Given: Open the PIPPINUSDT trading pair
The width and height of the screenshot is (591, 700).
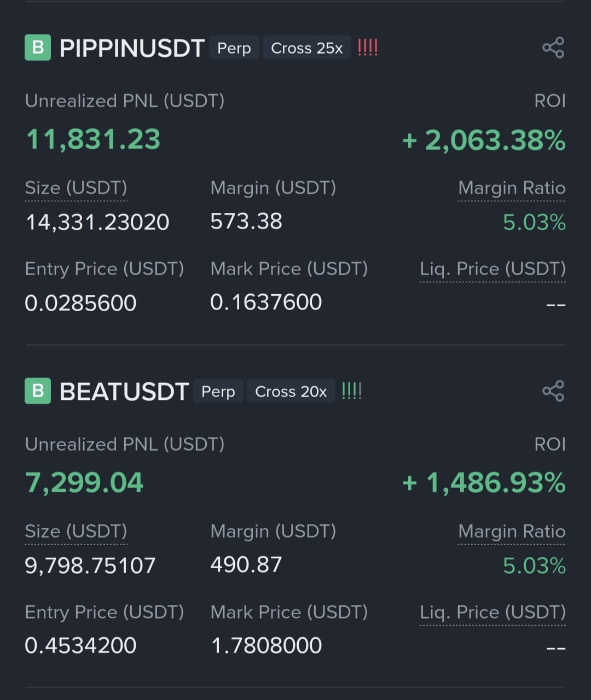Looking at the screenshot, I should click(132, 48).
